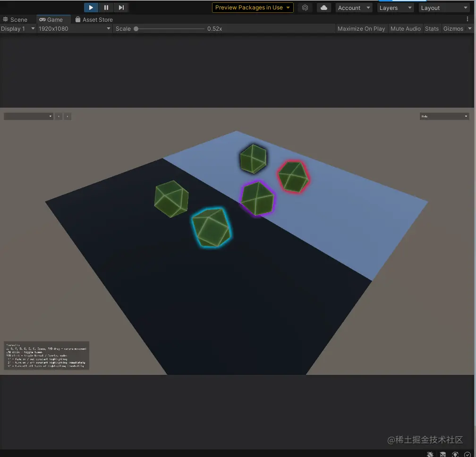Screen dimensions: 476x457
Task: Open the Layout dropdown
Action: click(444, 8)
